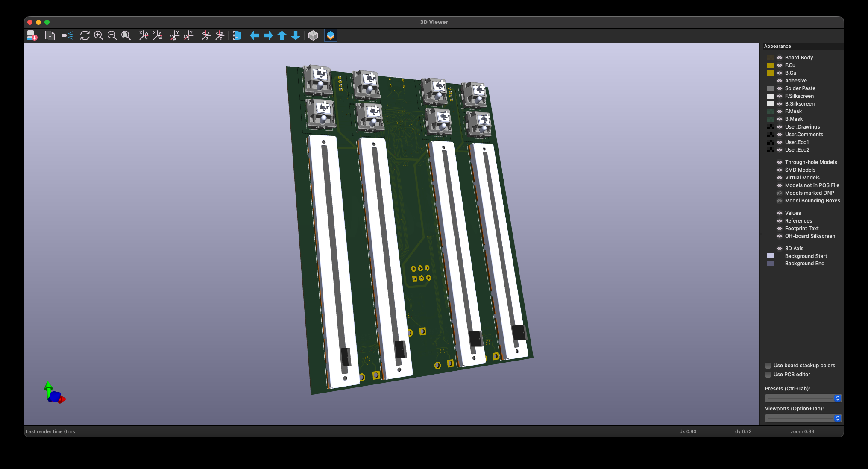
Task: Click the zoom out magnifier icon
Action: coord(112,35)
